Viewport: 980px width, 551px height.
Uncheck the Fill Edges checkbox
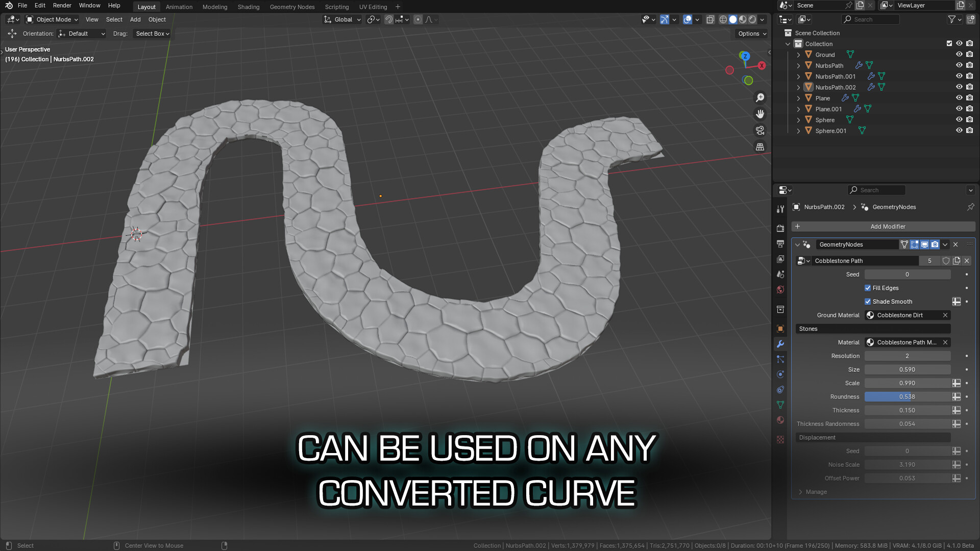tap(868, 288)
